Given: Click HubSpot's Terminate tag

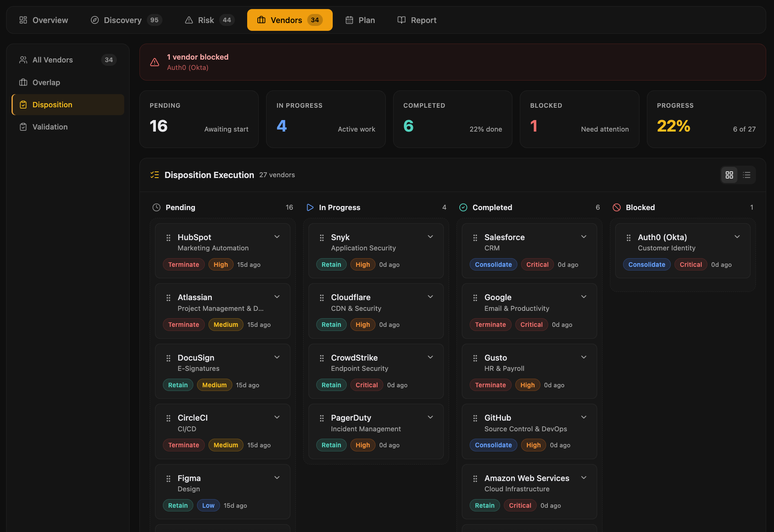Looking at the screenshot, I should click(x=183, y=264).
